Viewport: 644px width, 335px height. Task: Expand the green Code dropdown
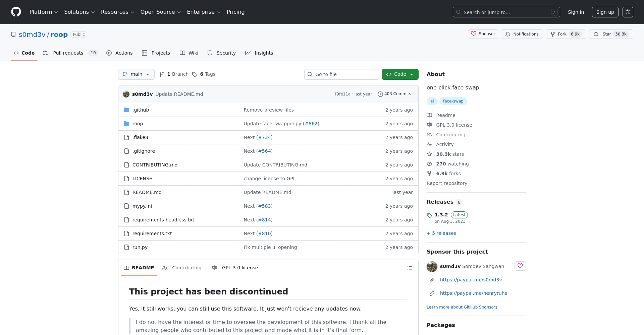(x=400, y=74)
